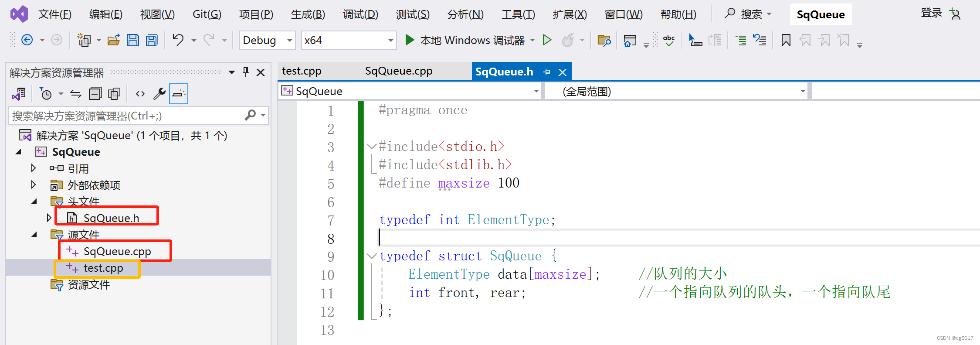Open the x64 platform dropdown
Image resolution: width=980 pixels, height=345 pixels.
tap(349, 40)
